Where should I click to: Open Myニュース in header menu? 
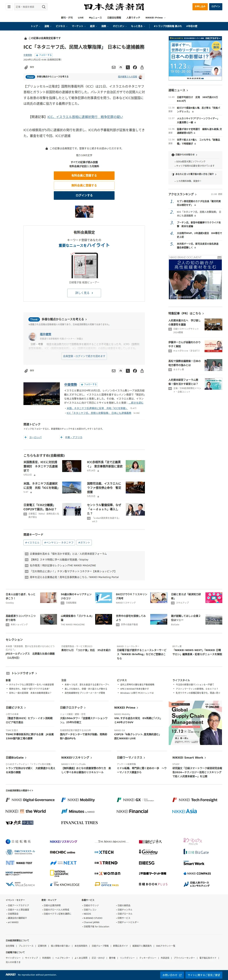click(95, 18)
